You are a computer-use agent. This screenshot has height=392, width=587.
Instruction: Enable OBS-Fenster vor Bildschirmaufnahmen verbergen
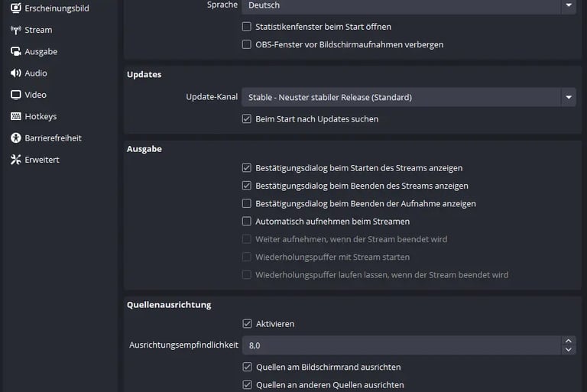[246, 44]
